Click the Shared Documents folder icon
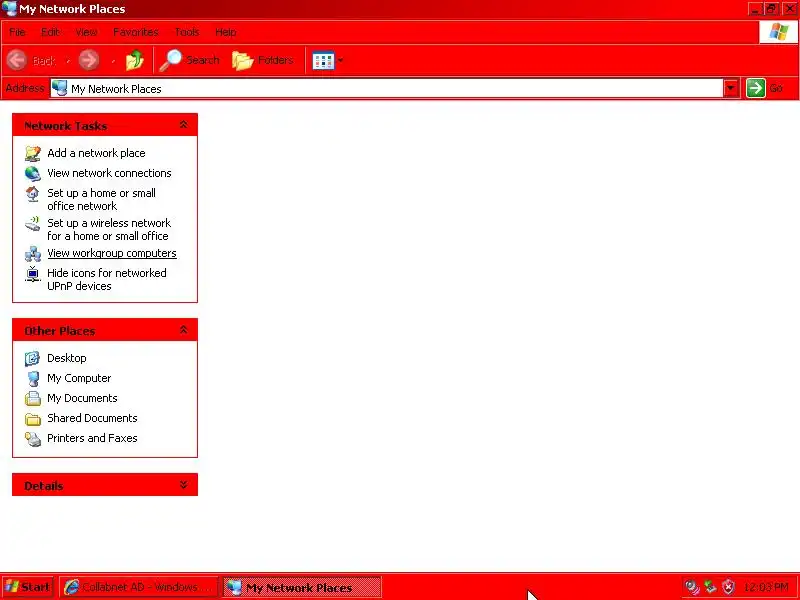Viewport: 800px width, 600px height. 33,419
